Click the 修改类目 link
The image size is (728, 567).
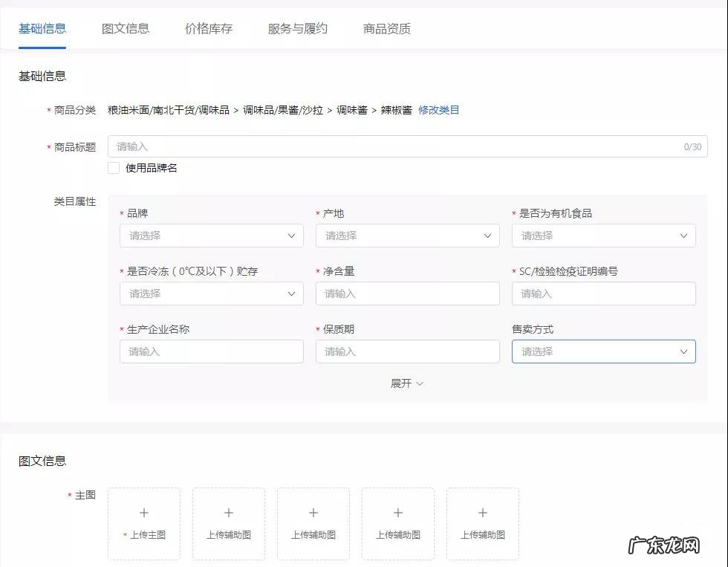point(440,109)
